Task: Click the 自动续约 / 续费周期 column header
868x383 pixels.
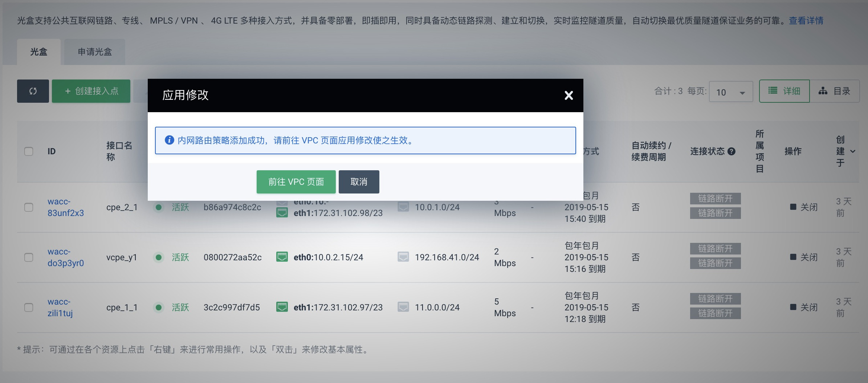Action: (x=652, y=151)
